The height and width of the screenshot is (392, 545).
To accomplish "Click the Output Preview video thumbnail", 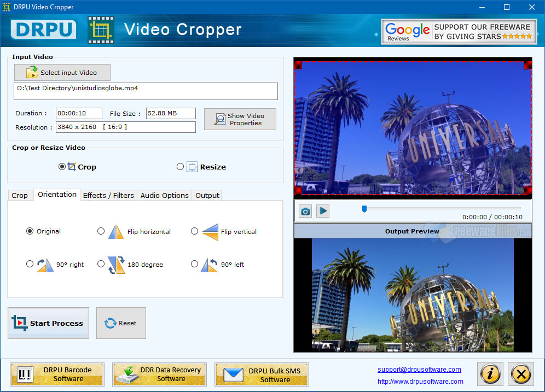I will point(413,295).
